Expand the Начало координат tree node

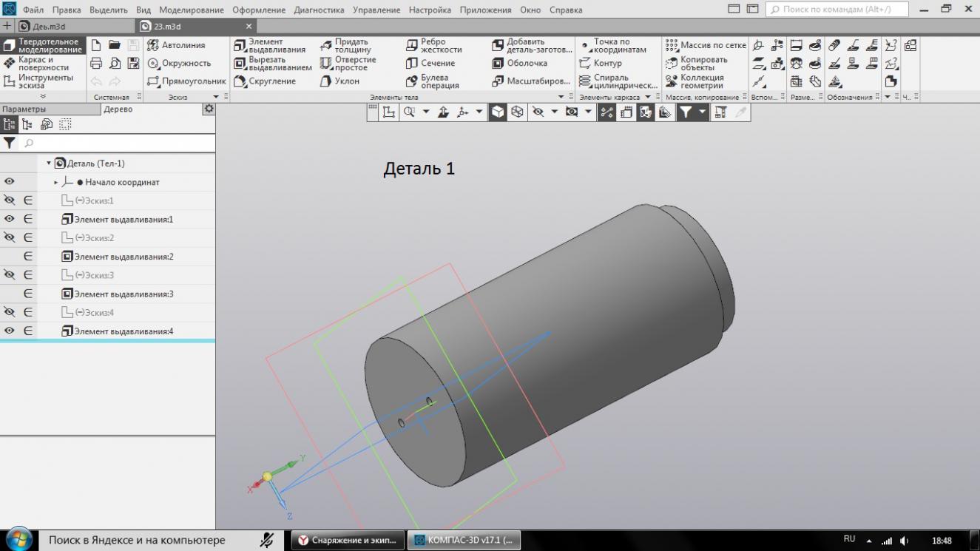[56, 182]
